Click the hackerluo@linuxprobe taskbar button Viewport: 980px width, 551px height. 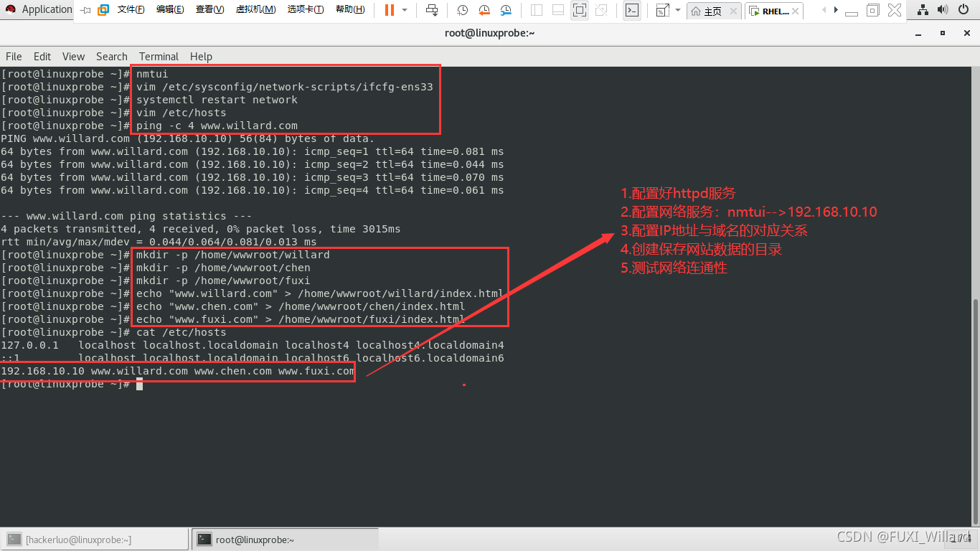[x=93, y=539]
